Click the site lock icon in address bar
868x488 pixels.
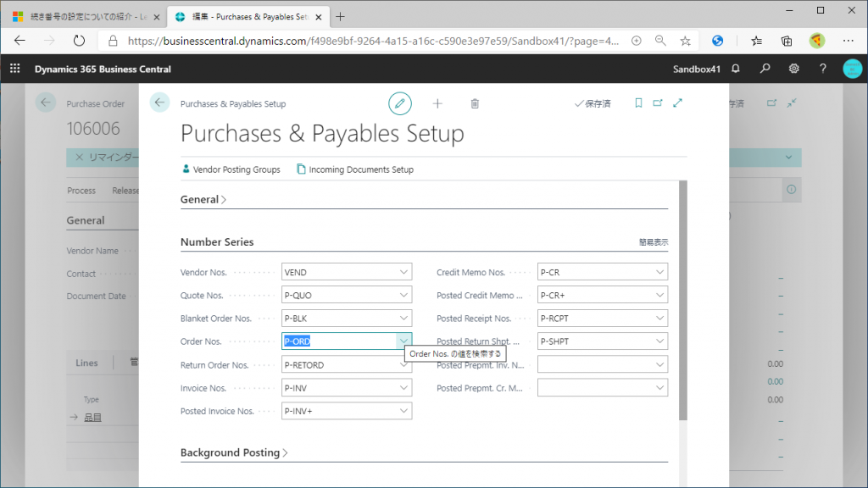(x=113, y=41)
